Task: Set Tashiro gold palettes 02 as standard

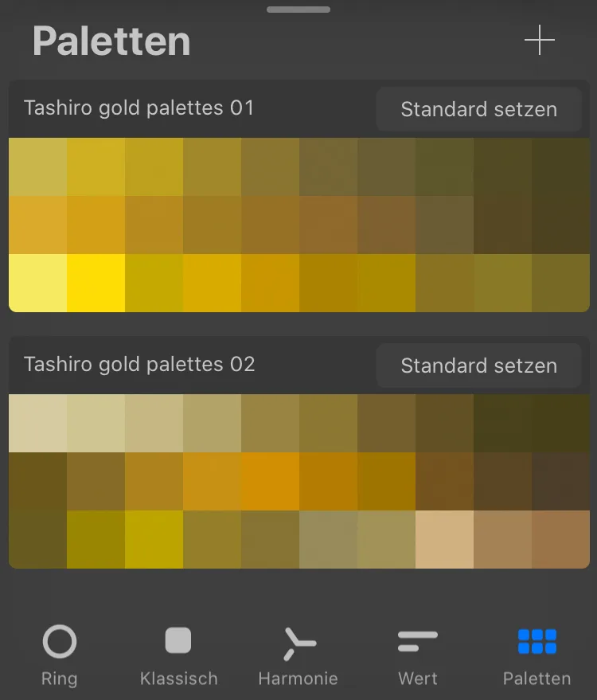Action: pyautogui.click(x=478, y=365)
